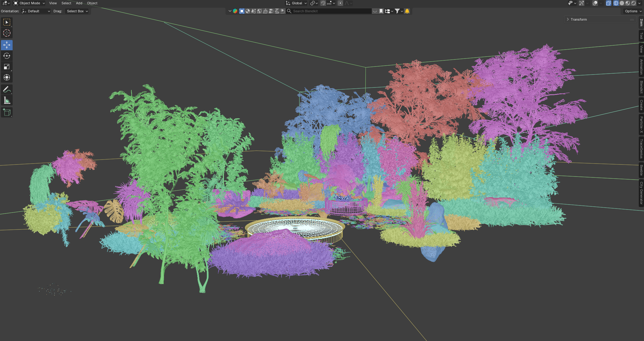Open the Select menu
This screenshot has width=644, height=341.
click(66, 3)
